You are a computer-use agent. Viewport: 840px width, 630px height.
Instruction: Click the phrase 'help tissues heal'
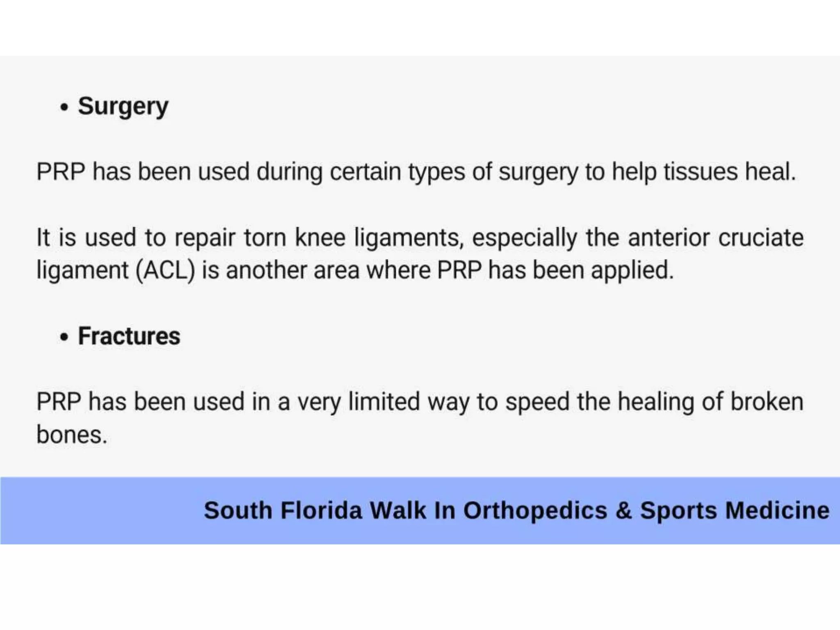[703, 171]
